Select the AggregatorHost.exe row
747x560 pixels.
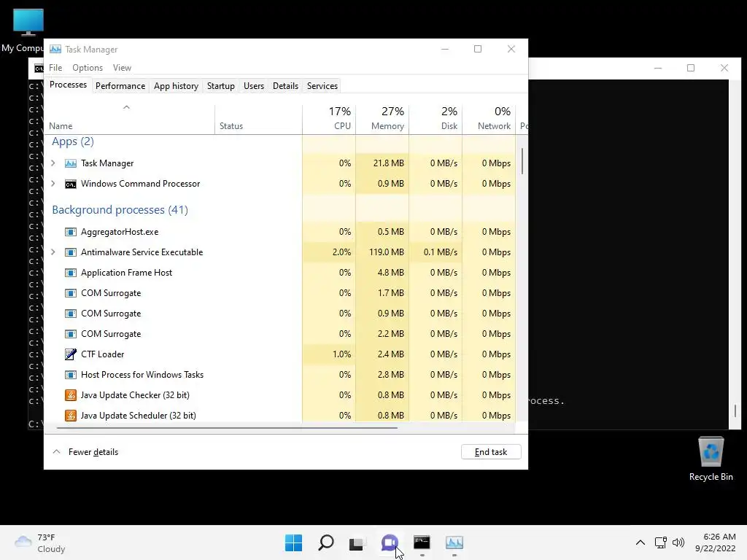click(280, 232)
